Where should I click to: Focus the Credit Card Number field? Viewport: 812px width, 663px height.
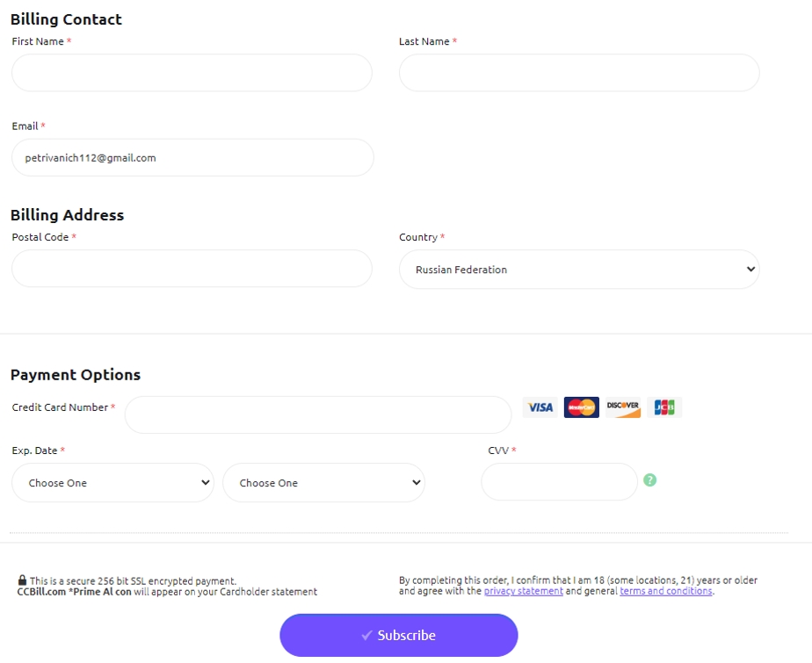click(x=318, y=415)
